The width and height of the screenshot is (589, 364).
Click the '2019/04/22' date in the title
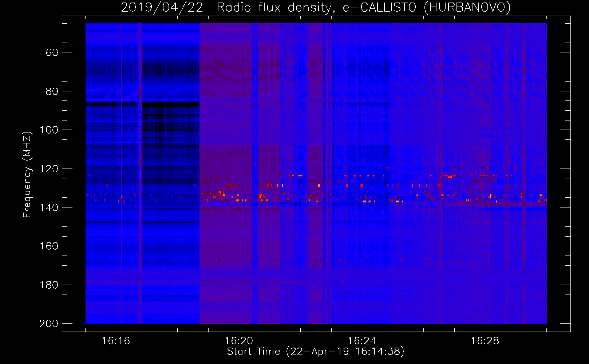coord(162,7)
